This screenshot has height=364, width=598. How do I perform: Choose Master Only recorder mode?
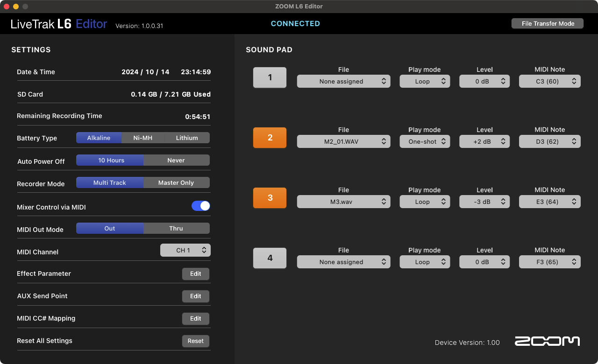pos(176,182)
